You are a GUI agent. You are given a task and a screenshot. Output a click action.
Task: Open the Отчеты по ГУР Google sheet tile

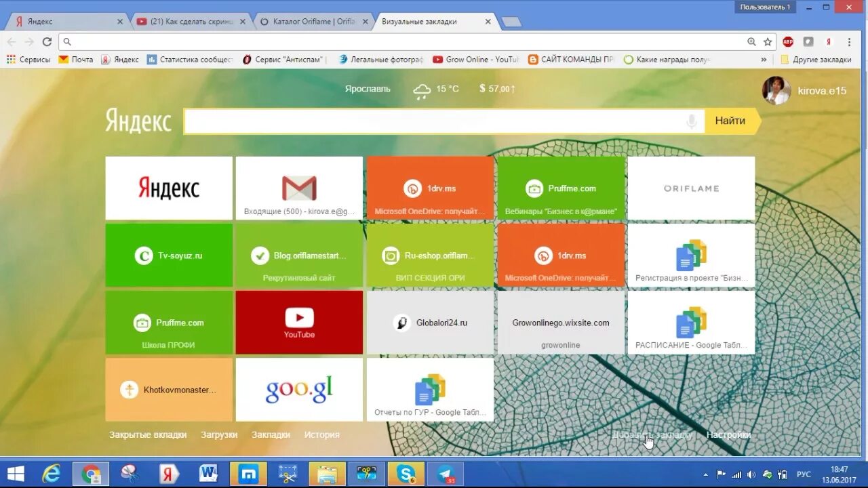pyautogui.click(x=430, y=390)
